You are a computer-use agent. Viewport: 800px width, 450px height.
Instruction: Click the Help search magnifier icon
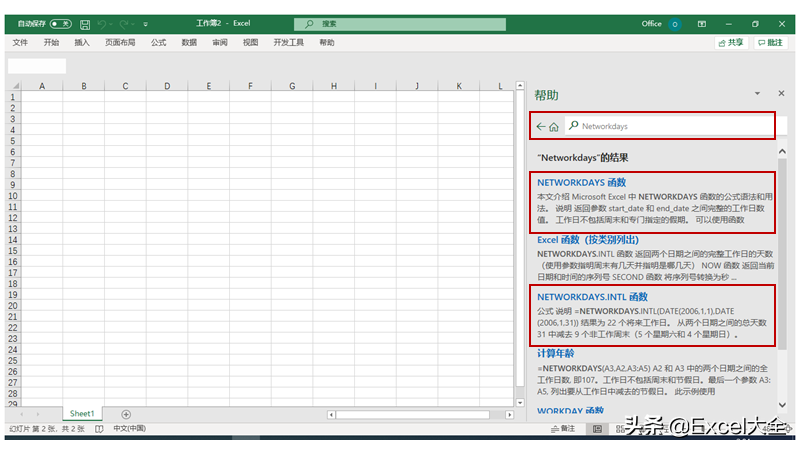point(573,126)
